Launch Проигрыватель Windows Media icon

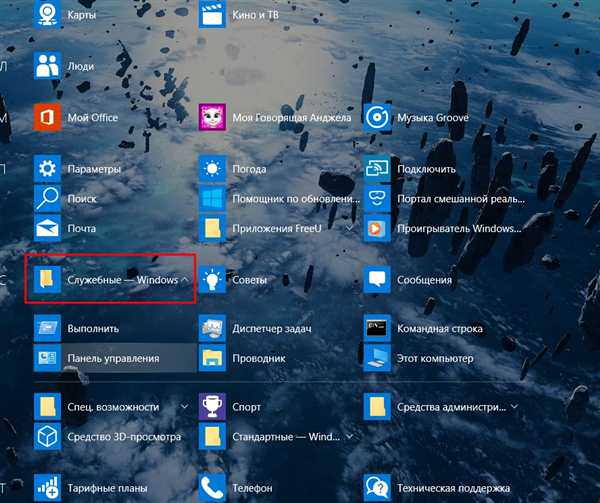click(377, 228)
